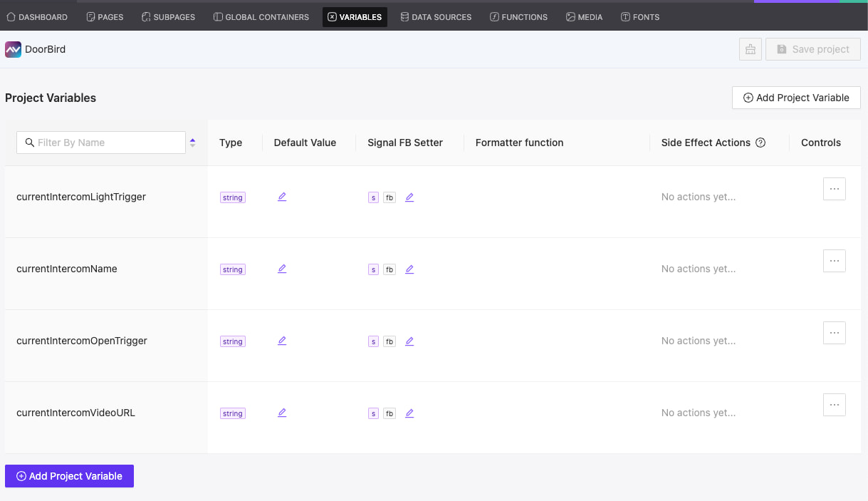Open the Controls menu for currentIntercomLightTrigger
868x501 pixels.
point(834,188)
